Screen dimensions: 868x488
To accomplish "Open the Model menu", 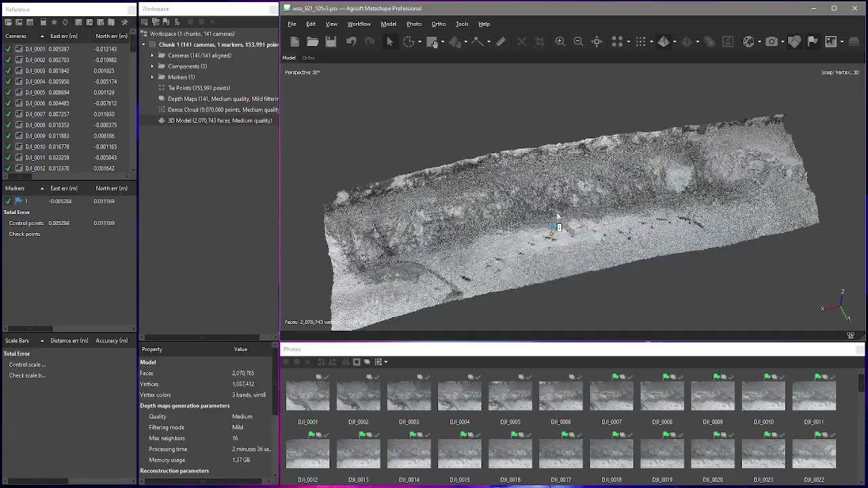I will point(389,24).
